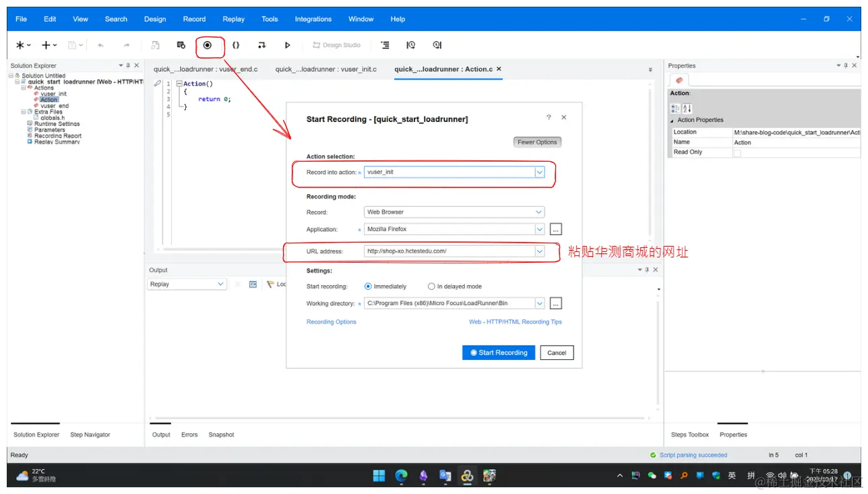
Task: Switch to the Step Navigator tab
Action: pyautogui.click(x=90, y=435)
